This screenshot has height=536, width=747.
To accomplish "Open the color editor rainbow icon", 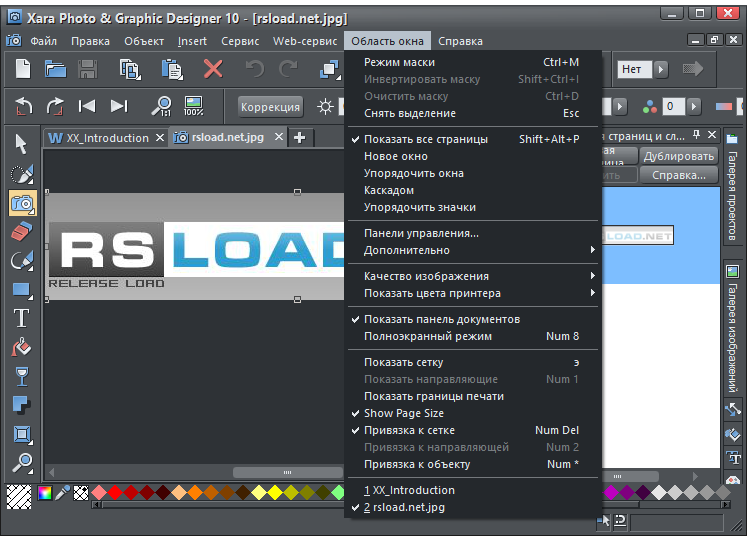I will [45, 493].
